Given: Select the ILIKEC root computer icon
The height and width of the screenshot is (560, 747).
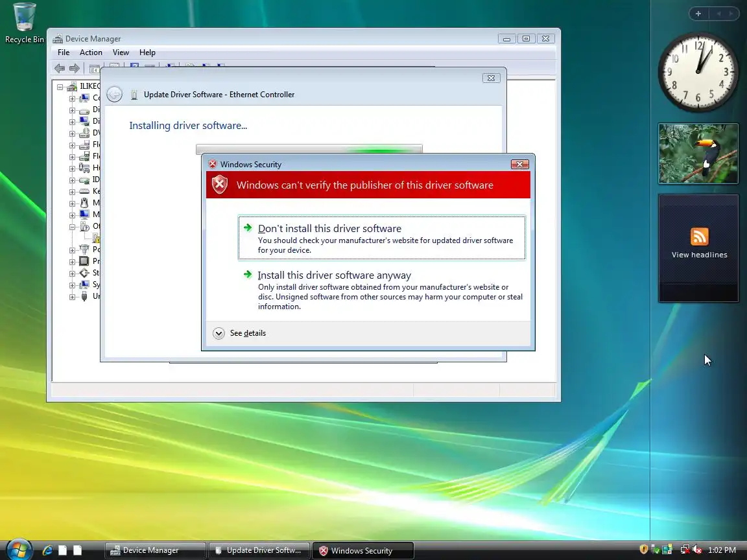Looking at the screenshot, I should tap(72, 86).
